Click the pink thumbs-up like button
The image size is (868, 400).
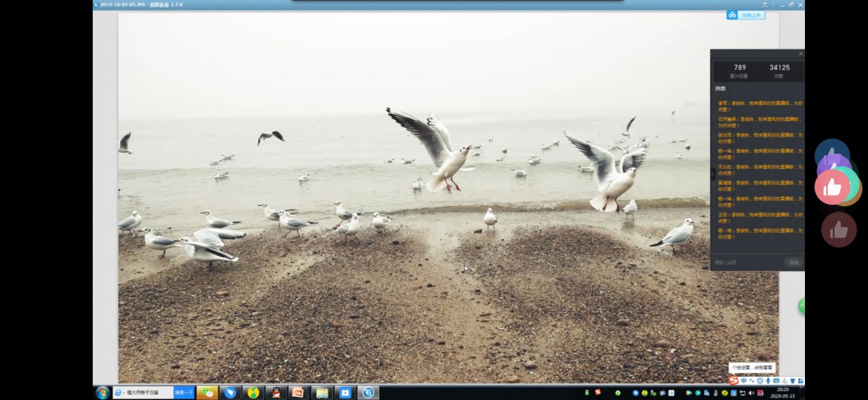tap(832, 188)
